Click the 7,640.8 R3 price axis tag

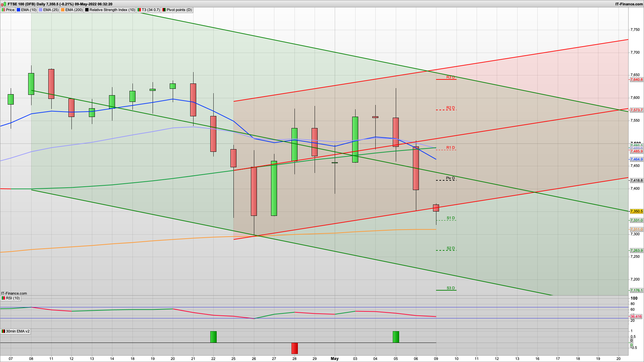[636, 80]
